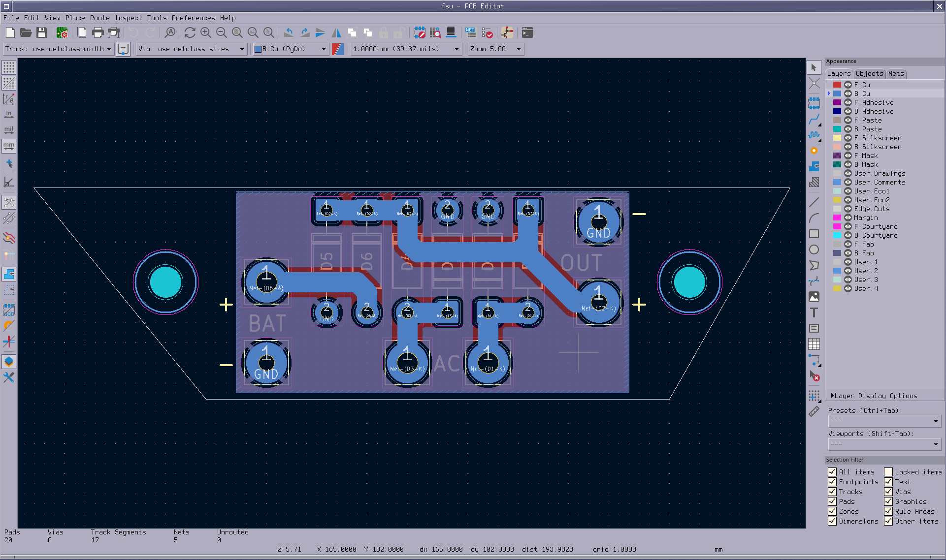This screenshot has height=560, width=946.
Task: Select the Draw circle tool
Action: [x=814, y=249]
